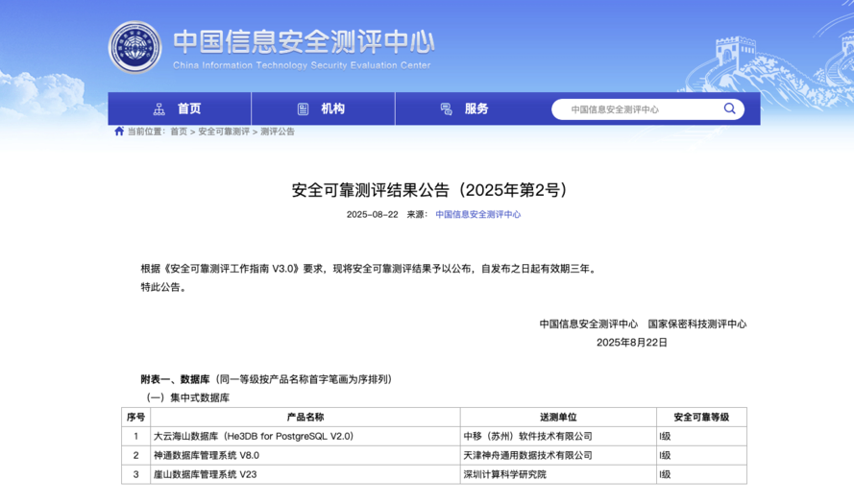Click the signature date 2025年8月22日
This screenshot has width=854, height=504.
(632, 343)
